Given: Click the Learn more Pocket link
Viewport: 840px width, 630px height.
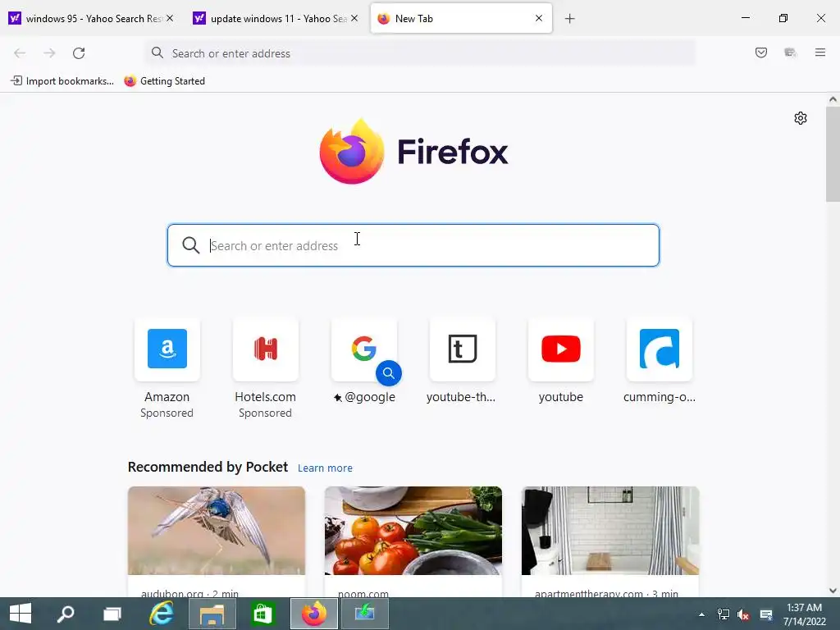Looking at the screenshot, I should coord(325,468).
